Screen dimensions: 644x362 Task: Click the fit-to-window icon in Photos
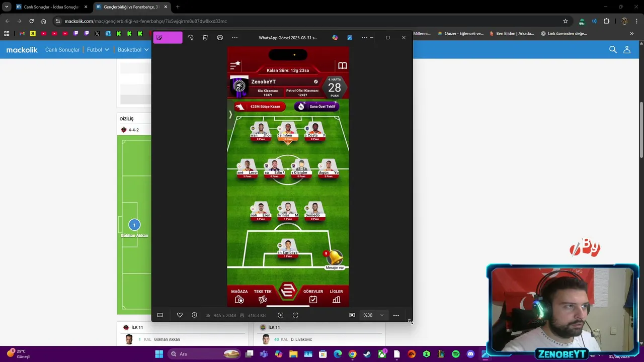(x=281, y=315)
